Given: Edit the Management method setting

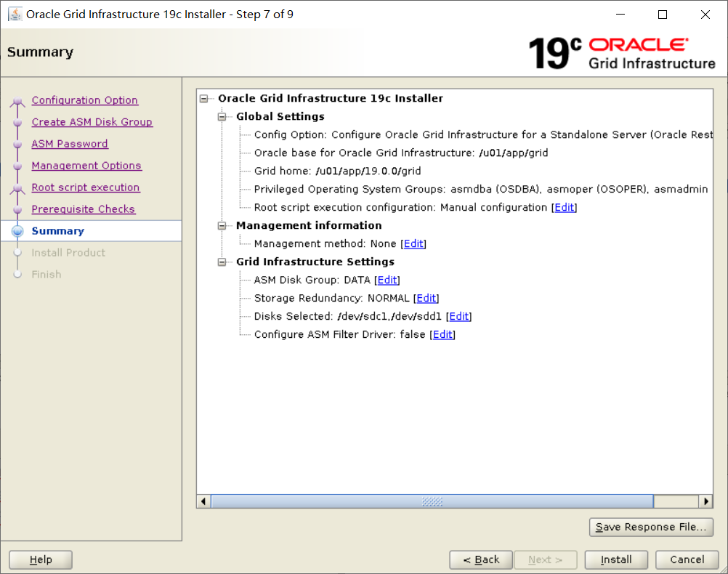Looking at the screenshot, I should (x=413, y=244).
